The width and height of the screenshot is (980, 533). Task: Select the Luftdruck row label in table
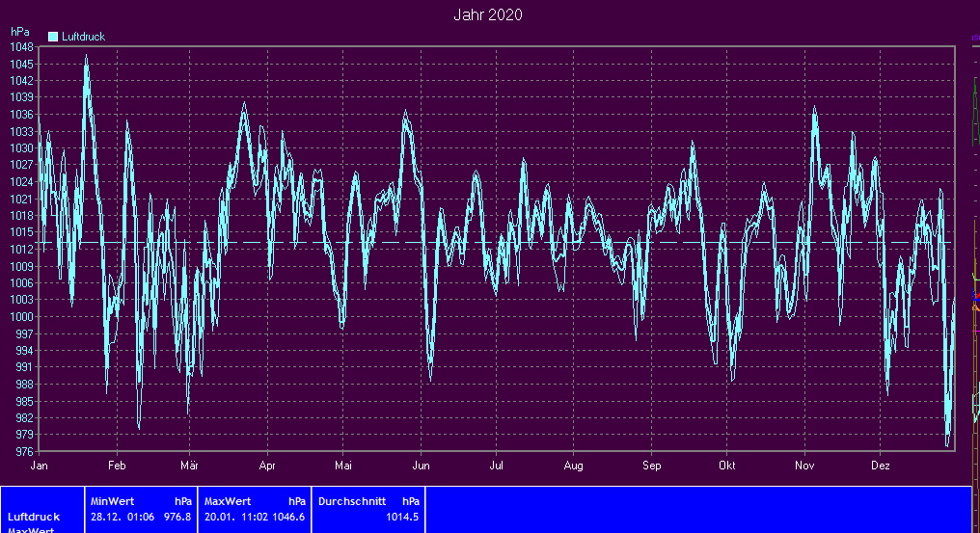(34, 517)
